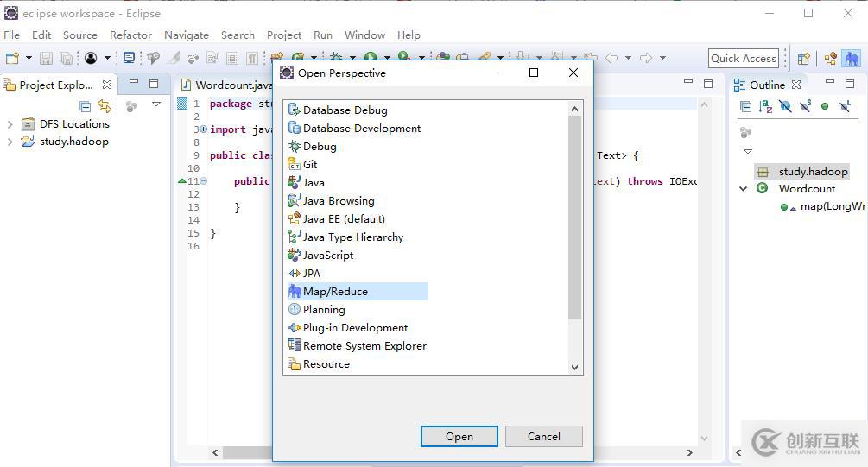The image size is (868, 467).
Task: Toggle Hide Static Fields and Methods in Outline
Action: pos(806,105)
